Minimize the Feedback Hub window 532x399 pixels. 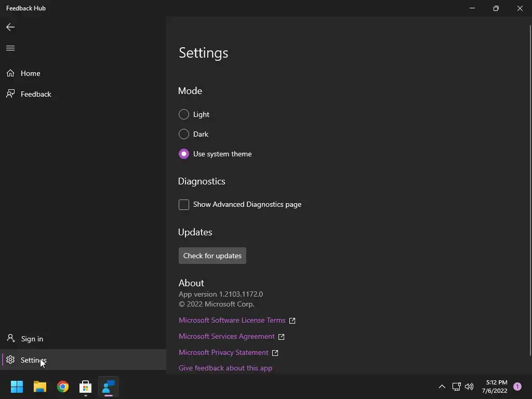pyautogui.click(x=472, y=8)
